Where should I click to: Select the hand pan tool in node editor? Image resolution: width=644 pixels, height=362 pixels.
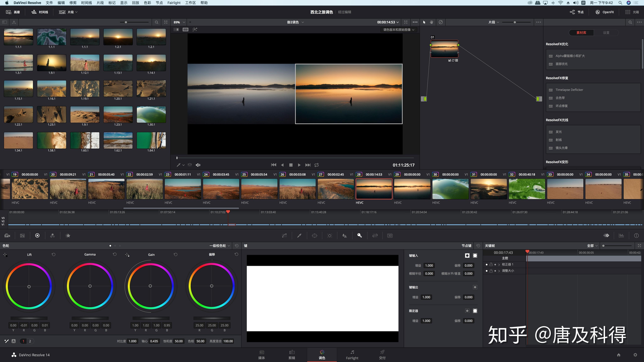[431, 22]
